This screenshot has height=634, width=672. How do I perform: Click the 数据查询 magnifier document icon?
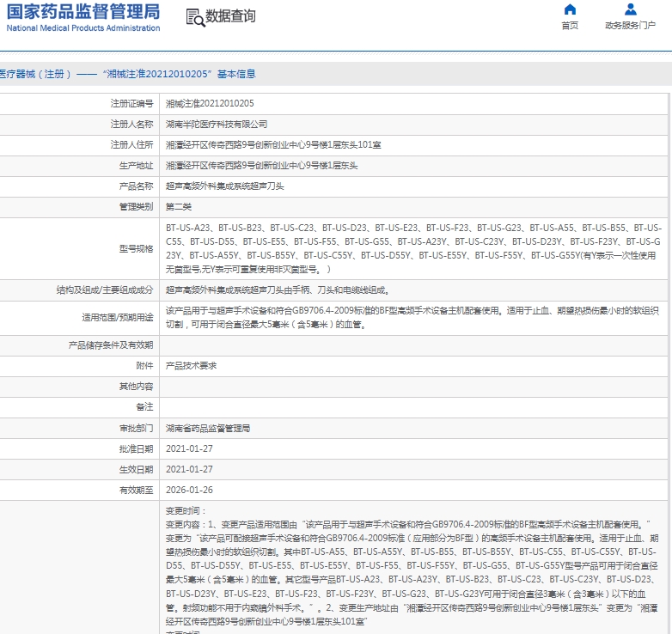coord(195,17)
